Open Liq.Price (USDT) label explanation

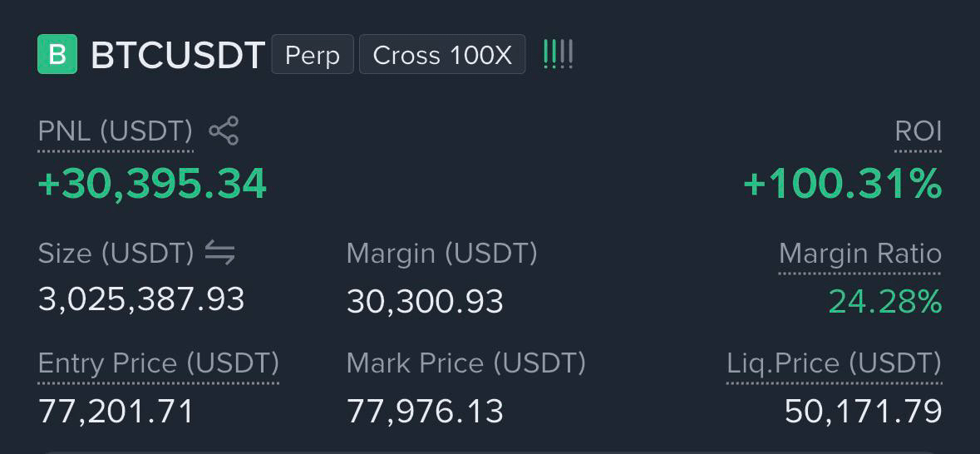coord(835,363)
